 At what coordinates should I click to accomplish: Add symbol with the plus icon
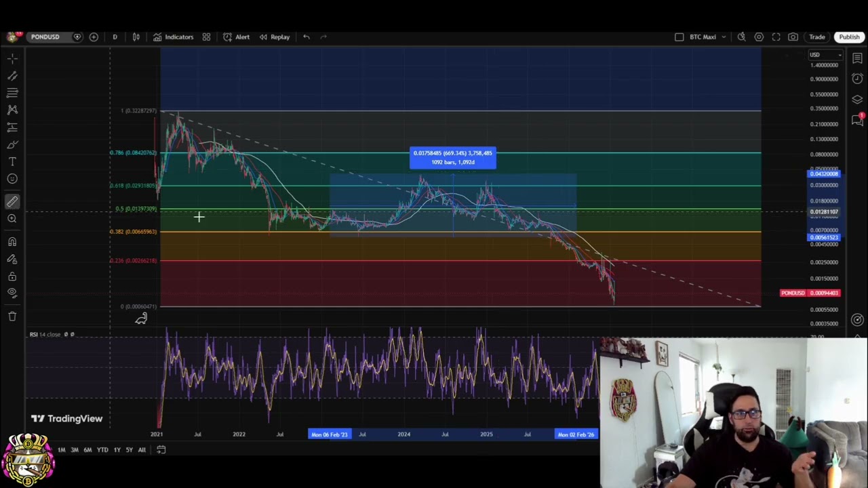tap(94, 37)
